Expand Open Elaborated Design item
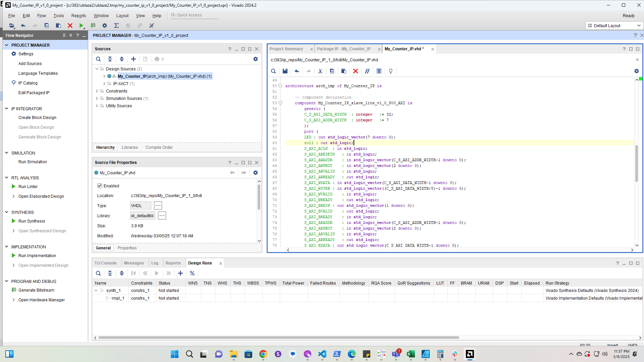 click(13, 196)
